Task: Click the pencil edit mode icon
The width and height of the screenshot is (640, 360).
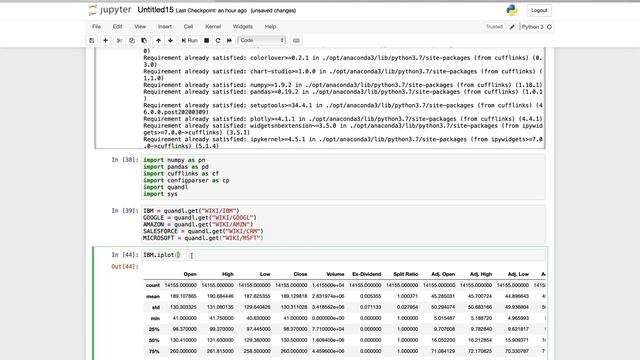Action: [512, 27]
